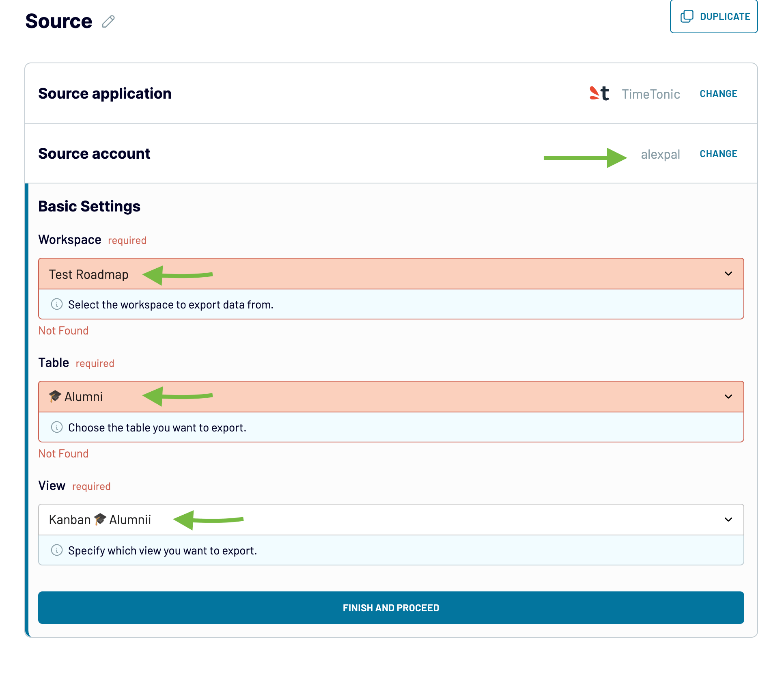Click the pencil icon to rename Source

coord(108,22)
